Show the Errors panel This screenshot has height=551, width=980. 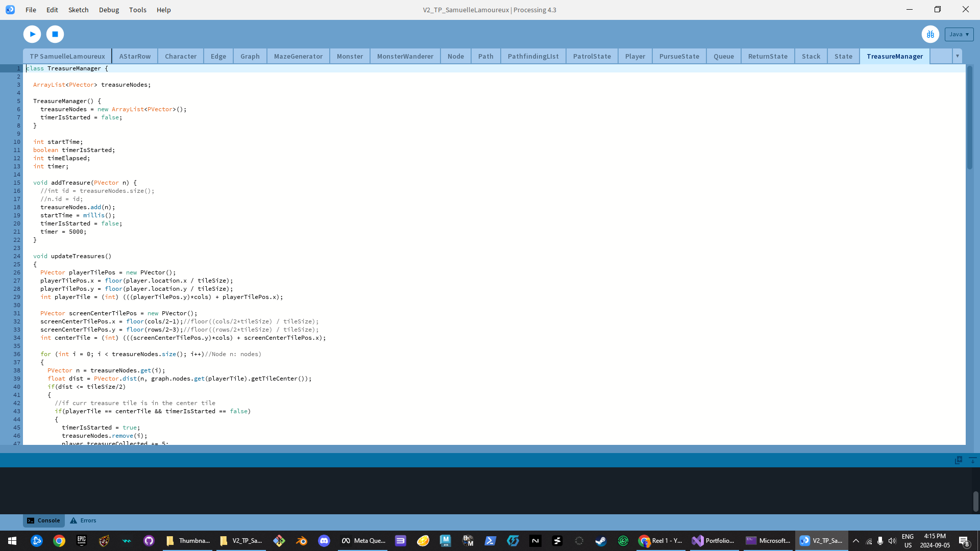(x=83, y=520)
